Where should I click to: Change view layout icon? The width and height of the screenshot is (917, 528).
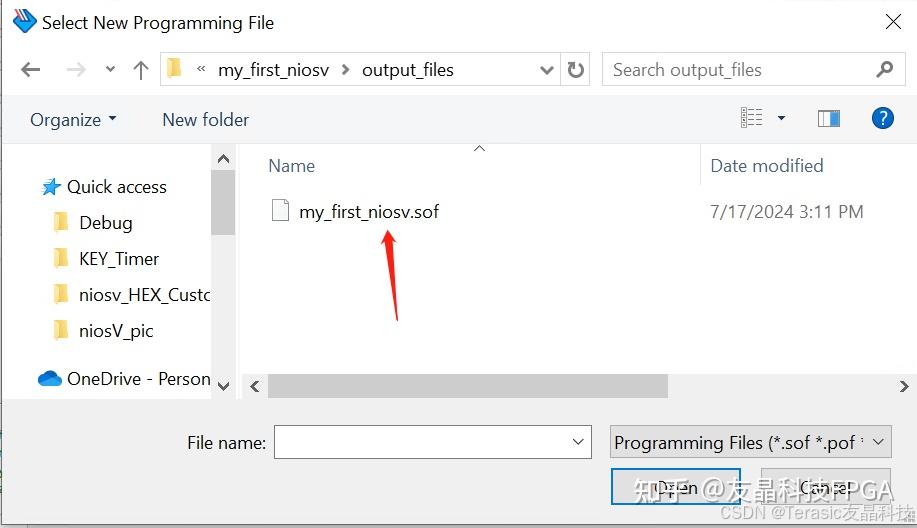click(x=751, y=118)
